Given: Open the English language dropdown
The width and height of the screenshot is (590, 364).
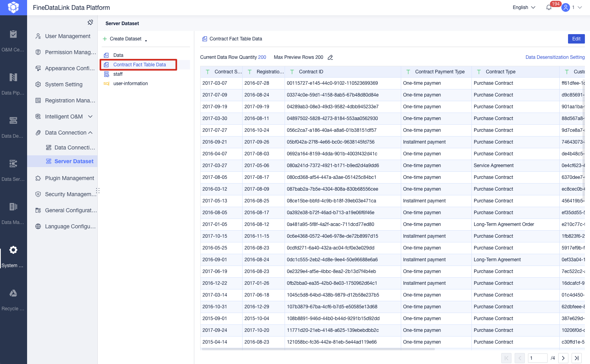Looking at the screenshot, I should coord(524,7).
